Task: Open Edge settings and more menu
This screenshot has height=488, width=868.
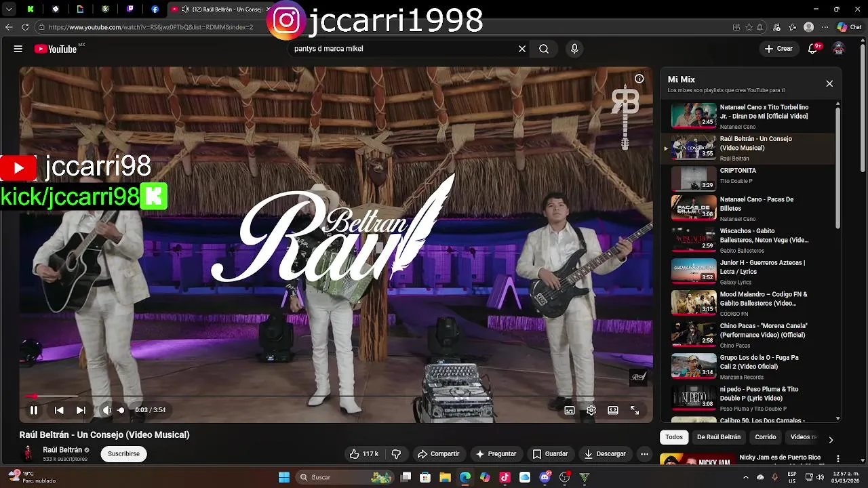Action: click(825, 27)
